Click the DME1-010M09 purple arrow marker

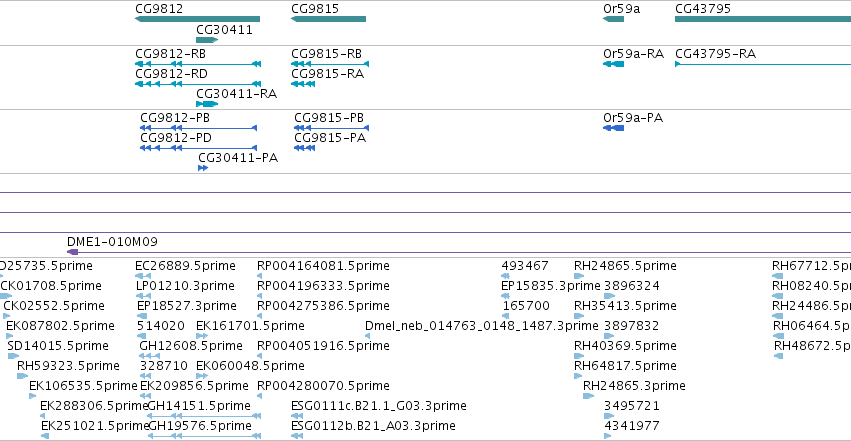coord(72,252)
